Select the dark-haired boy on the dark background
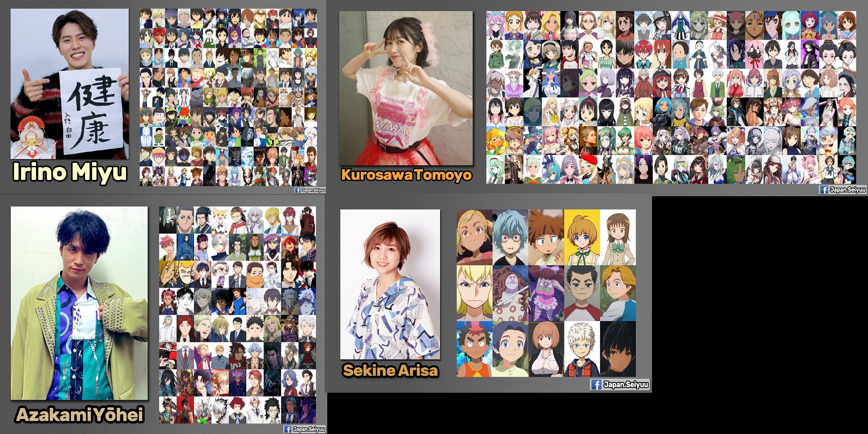This screenshot has height=434, width=868. coord(618,349)
